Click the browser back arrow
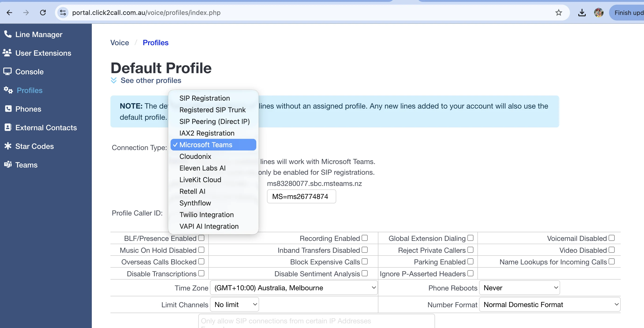Image resolution: width=644 pixels, height=328 pixels. (x=10, y=13)
